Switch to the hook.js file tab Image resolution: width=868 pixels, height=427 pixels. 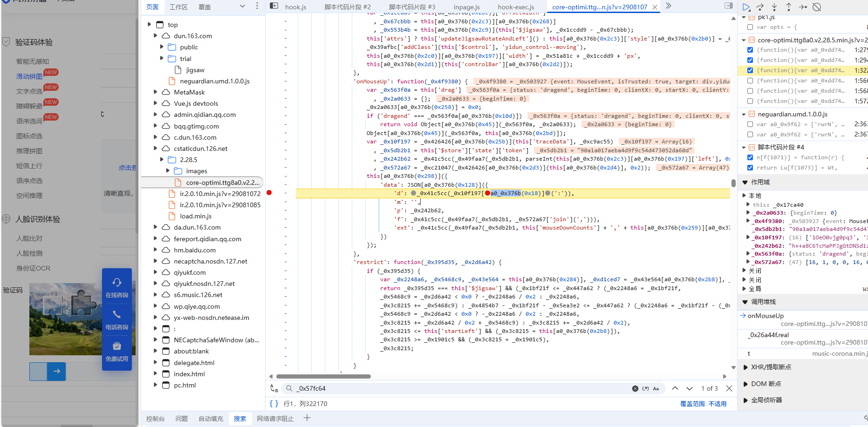pos(295,7)
